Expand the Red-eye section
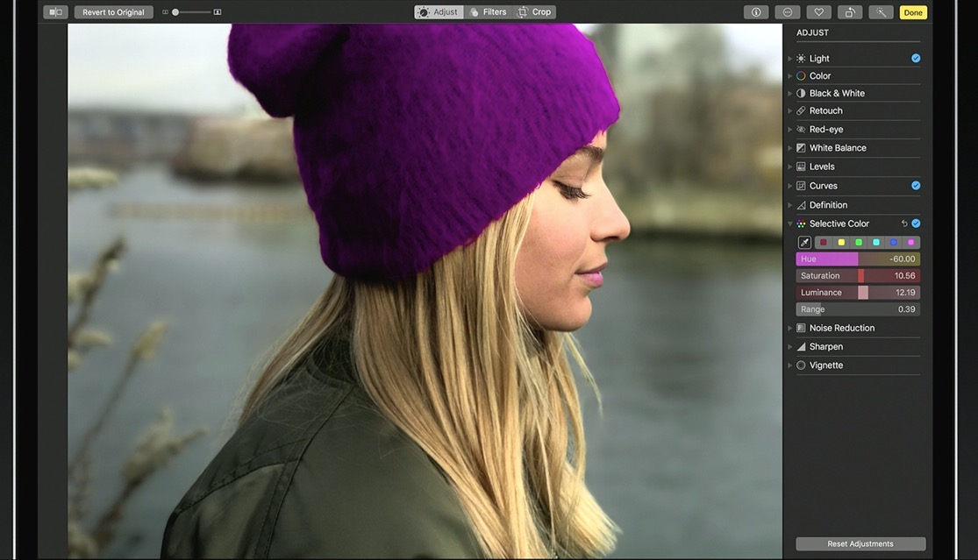The width and height of the screenshot is (978, 560). pos(789,130)
